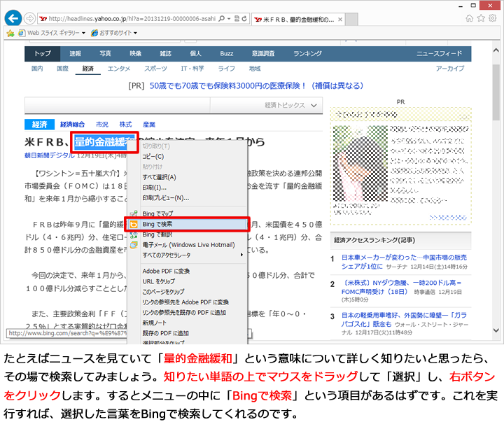Open the Buzz navigation tab
Viewport: 504px width, 422px height.
pyautogui.click(x=227, y=54)
